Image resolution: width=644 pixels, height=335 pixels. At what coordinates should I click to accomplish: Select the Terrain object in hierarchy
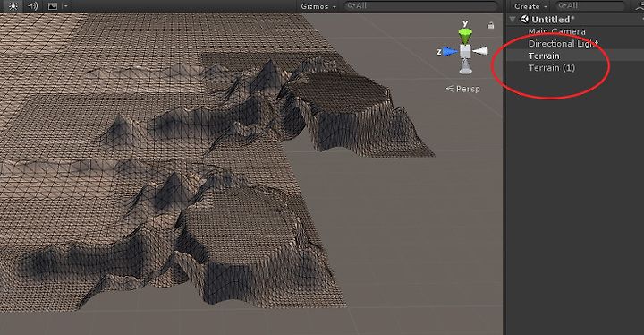click(544, 56)
